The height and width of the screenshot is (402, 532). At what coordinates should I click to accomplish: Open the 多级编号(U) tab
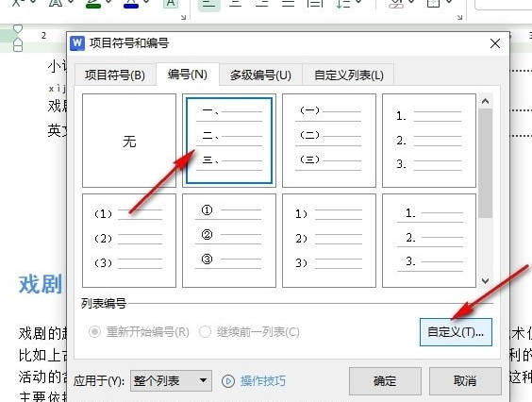(x=260, y=75)
